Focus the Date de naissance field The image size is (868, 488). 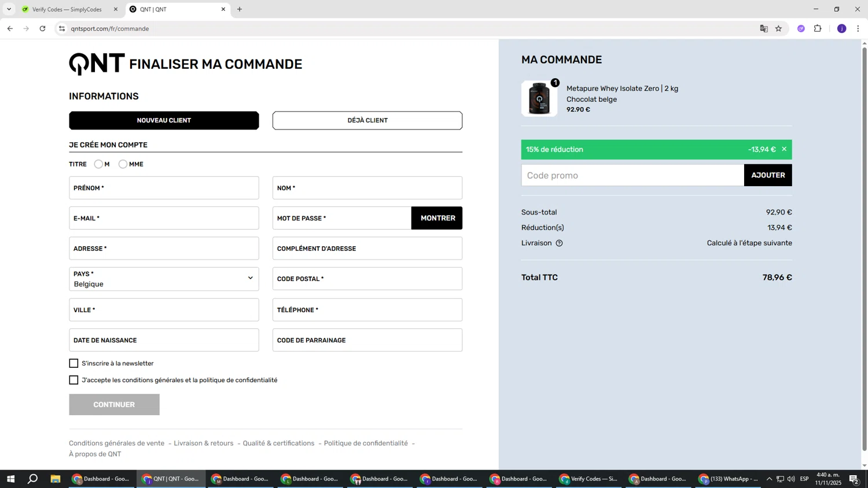click(x=164, y=340)
